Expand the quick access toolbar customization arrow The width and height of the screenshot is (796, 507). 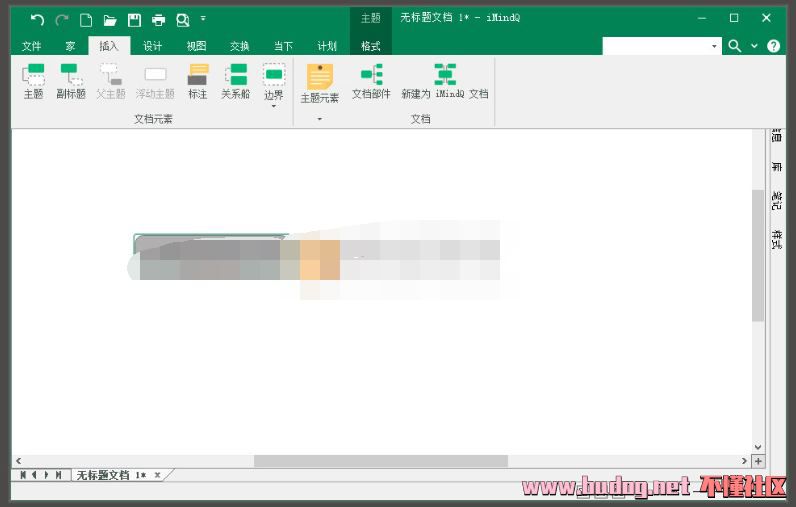tap(203, 18)
